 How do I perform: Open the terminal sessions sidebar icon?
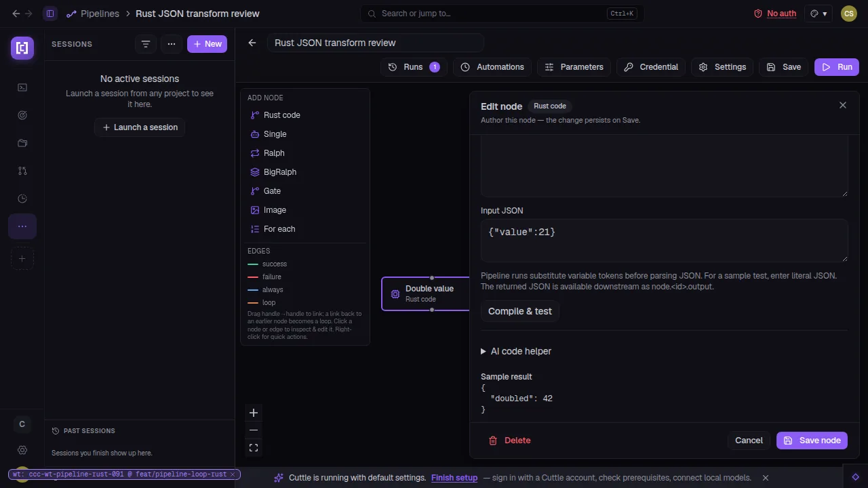click(x=22, y=87)
